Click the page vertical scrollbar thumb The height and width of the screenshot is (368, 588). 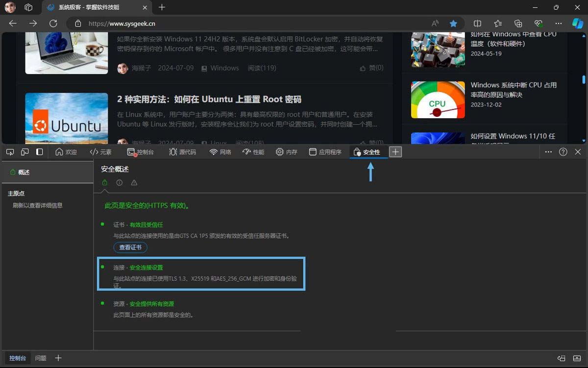584,79
